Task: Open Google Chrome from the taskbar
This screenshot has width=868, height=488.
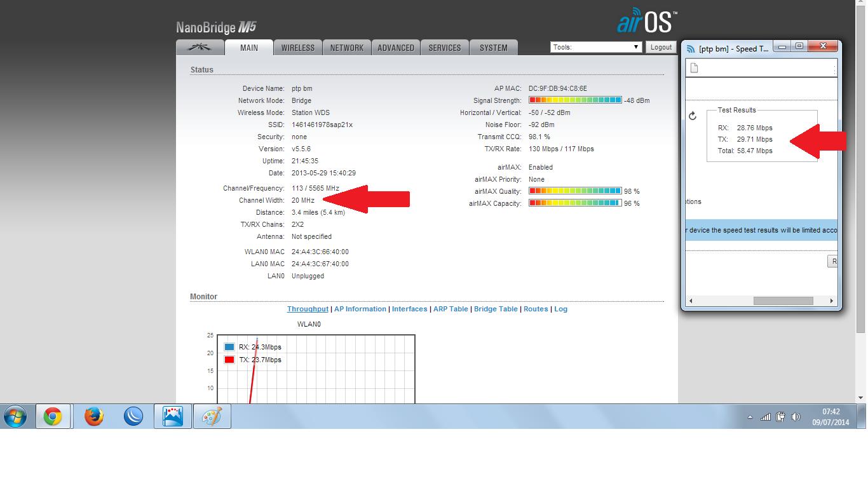Action: coord(53,417)
